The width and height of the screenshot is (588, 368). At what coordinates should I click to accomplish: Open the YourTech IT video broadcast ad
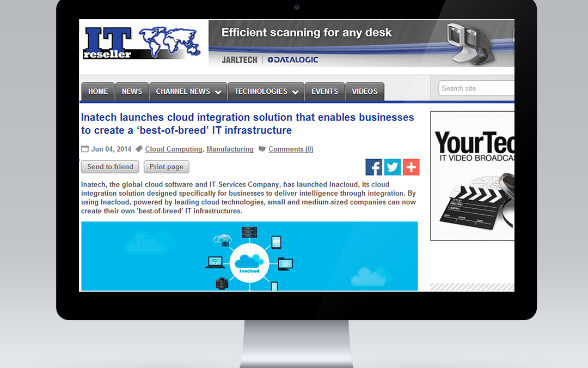pos(473,176)
